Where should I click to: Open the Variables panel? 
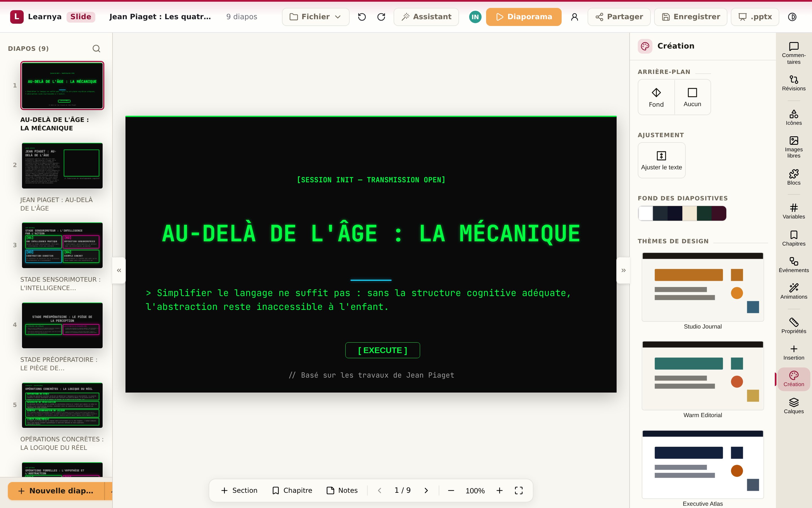point(794,211)
